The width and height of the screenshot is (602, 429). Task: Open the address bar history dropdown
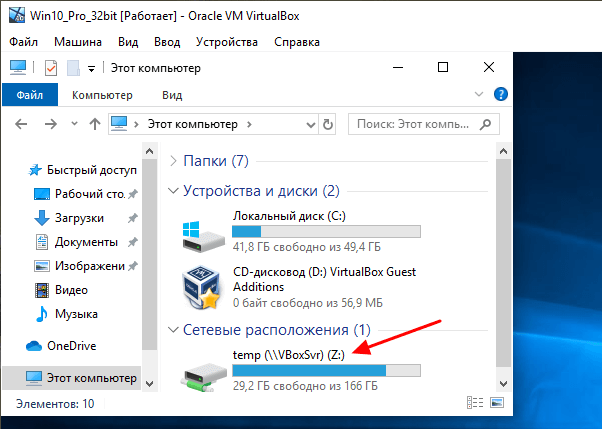click(x=311, y=124)
